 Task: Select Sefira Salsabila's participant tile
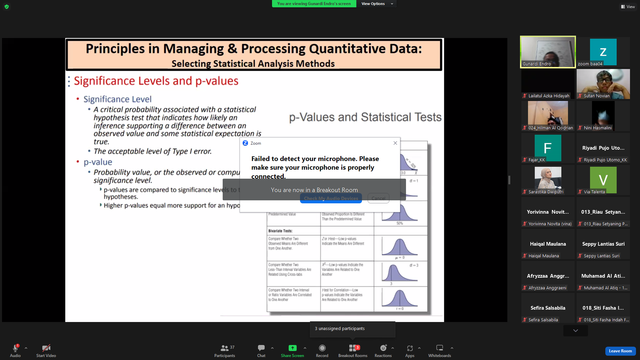[x=548, y=308]
